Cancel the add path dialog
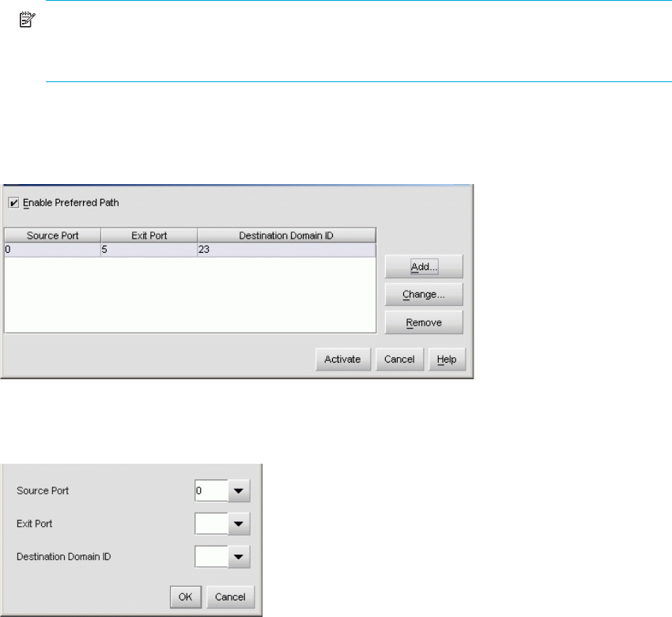Image resolution: width=672 pixels, height=617 pixels. pos(231,597)
